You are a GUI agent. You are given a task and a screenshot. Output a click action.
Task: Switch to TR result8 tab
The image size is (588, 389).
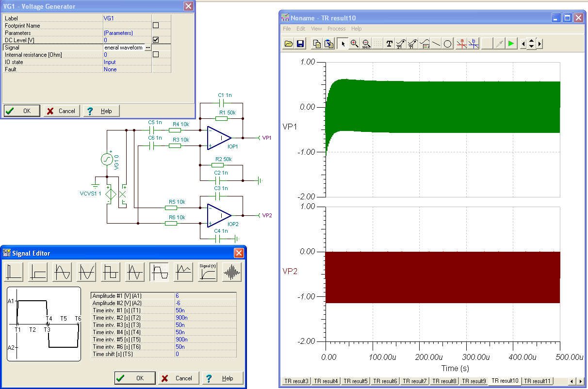pyautogui.click(x=444, y=381)
